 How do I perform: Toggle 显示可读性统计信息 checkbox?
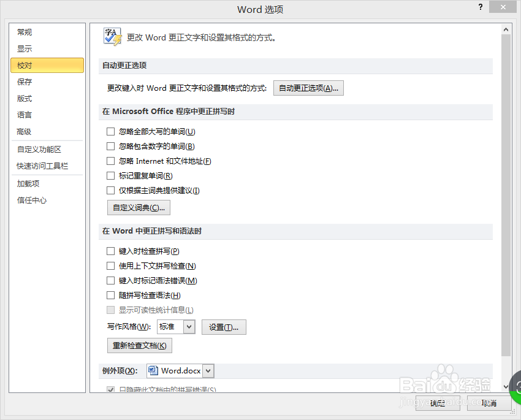pyautogui.click(x=111, y=310)
